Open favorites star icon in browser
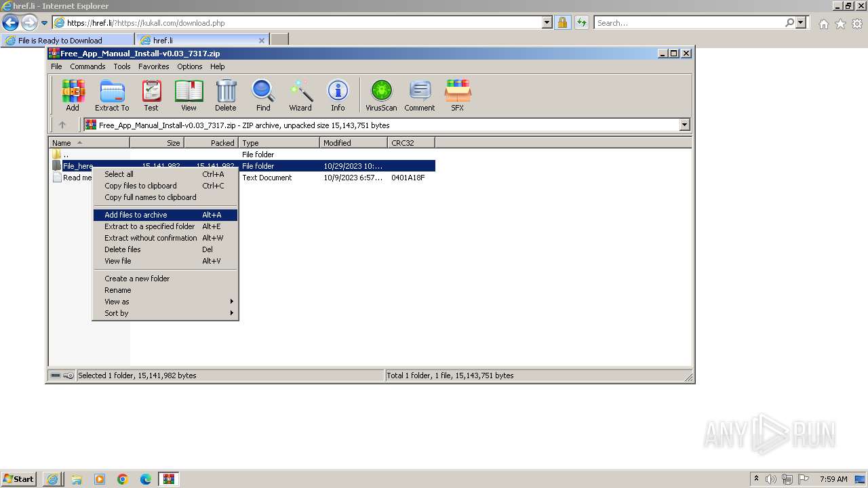Screen dimensions: 868x488 point(840,24)
